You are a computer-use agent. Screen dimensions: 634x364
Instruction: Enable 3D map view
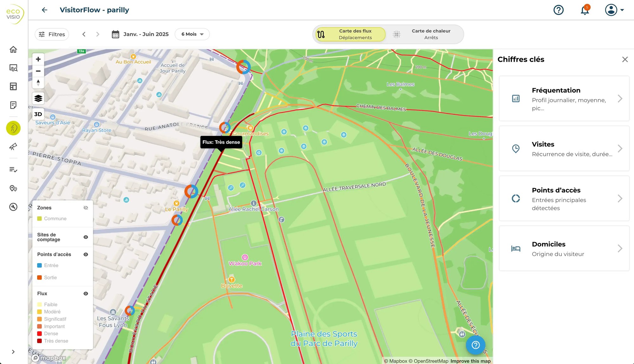[38, 114]
